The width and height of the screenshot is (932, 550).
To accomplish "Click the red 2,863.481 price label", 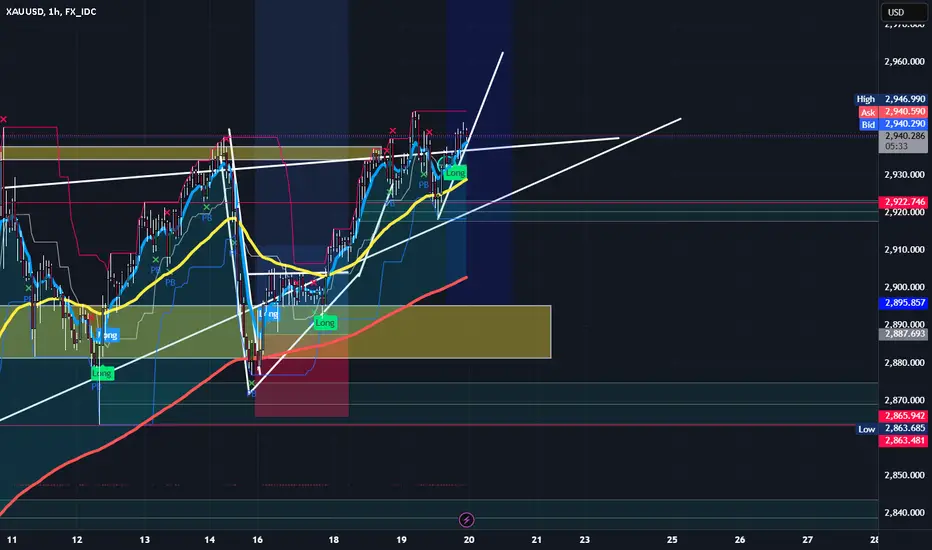I will pyautogui.click(x=903, y=441).
